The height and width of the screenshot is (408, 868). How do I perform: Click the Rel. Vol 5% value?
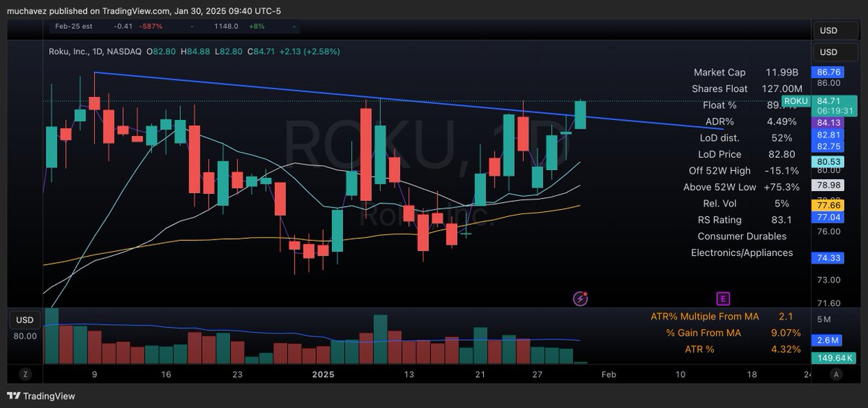(x=782, y=203)
